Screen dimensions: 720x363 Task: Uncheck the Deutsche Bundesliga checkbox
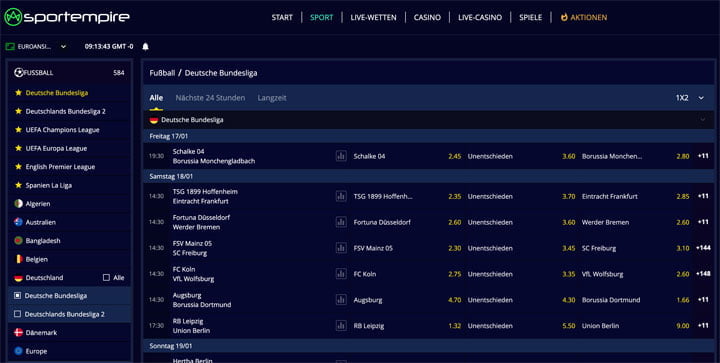point(17,296)
